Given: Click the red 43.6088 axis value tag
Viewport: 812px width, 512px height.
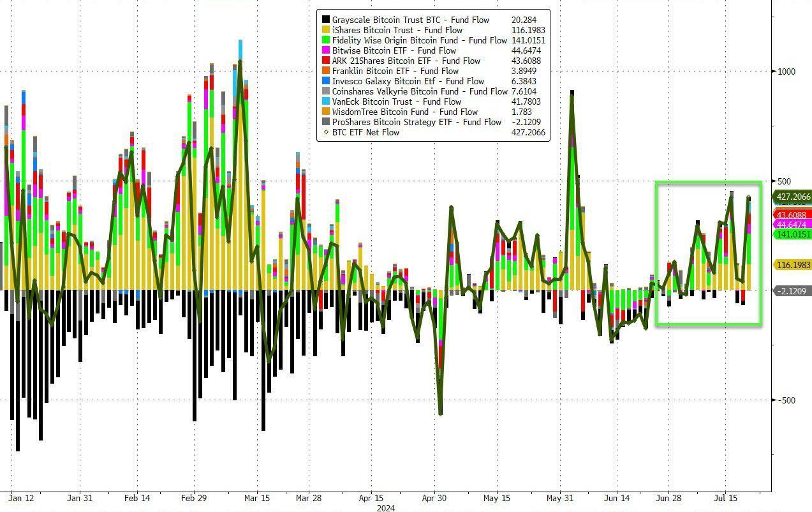Looking at the screenshot, I should 792,215.
